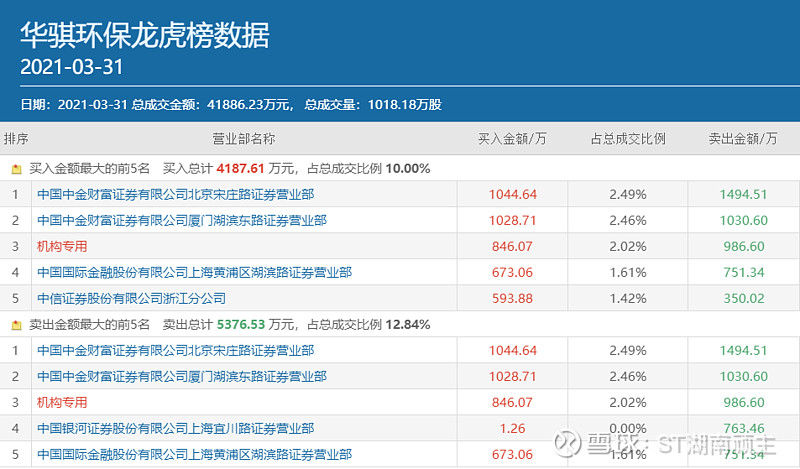Click 2.49% ratio in sell top-5 section

pyautogui.click(x=628, y=351)
